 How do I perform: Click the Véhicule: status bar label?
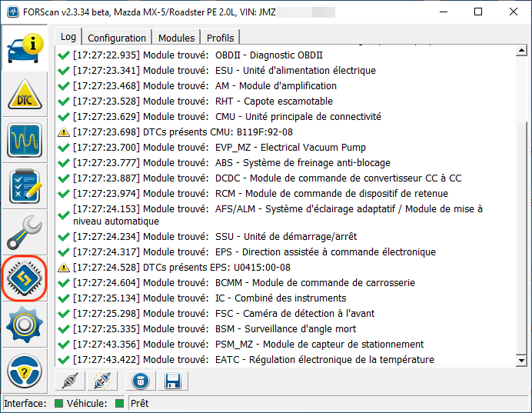click(87, 404)
